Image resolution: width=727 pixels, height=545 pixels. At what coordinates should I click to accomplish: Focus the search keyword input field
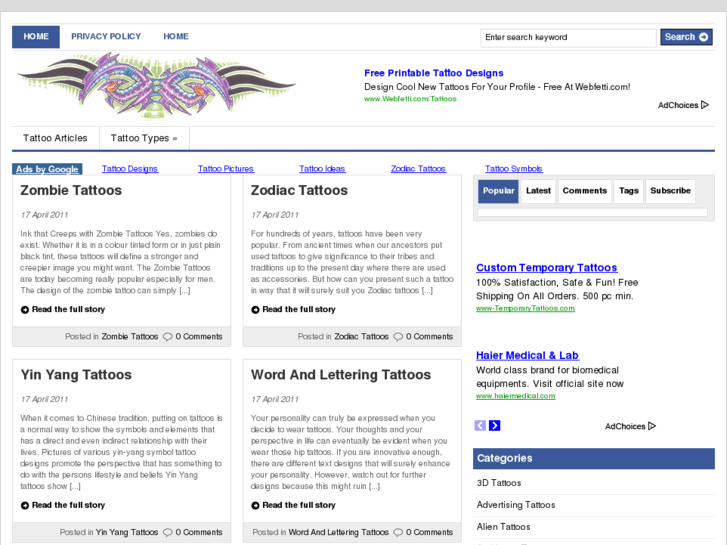pyautogui.click(x=568, y=38)
